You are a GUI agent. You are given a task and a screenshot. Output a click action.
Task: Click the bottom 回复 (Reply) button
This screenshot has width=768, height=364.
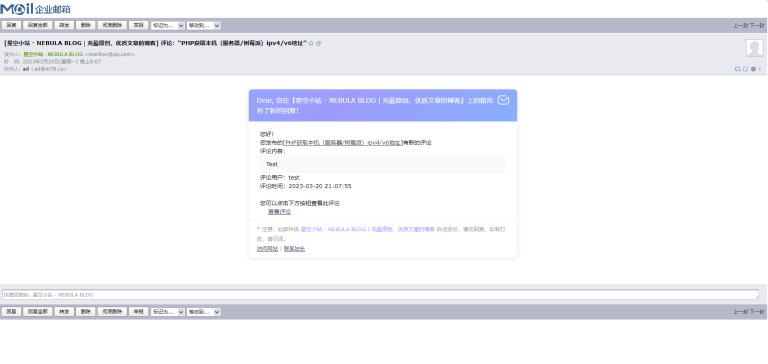pos(11,312)
